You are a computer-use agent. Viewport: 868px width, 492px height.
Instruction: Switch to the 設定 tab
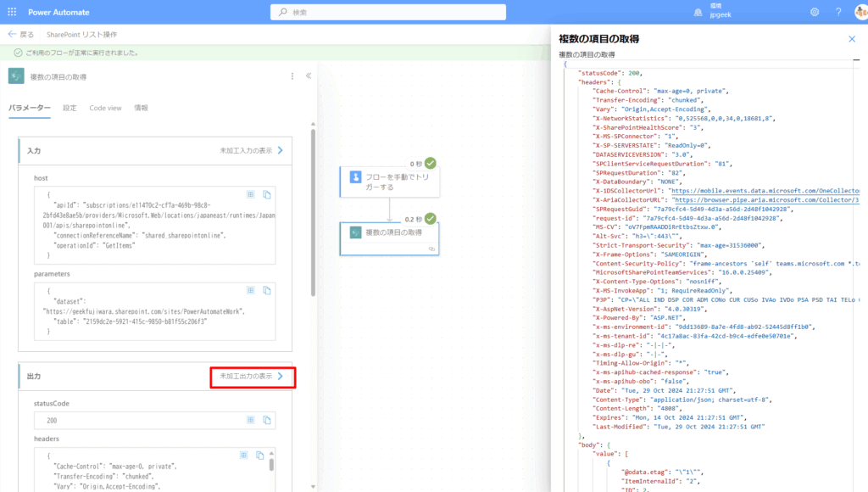[x=70, y=108]
